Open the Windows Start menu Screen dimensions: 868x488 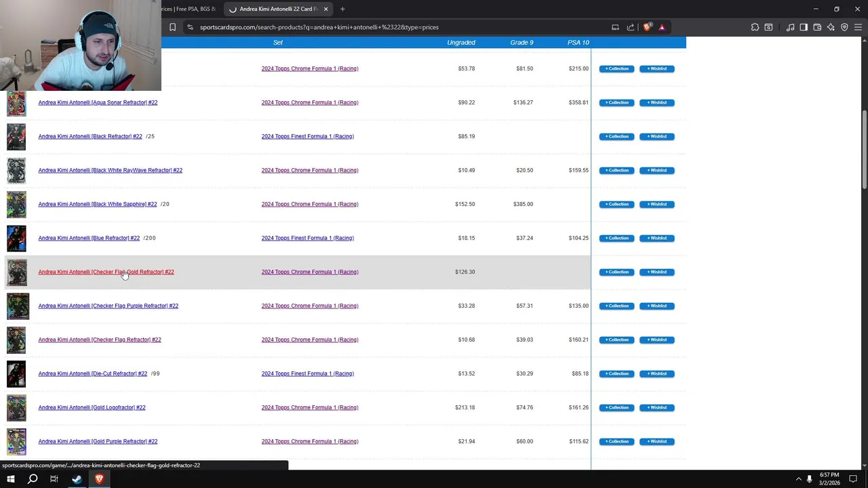[x=11, y=479]
